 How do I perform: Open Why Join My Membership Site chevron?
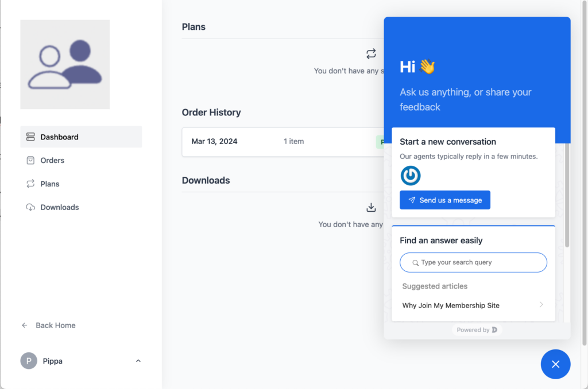pos(541,305)
